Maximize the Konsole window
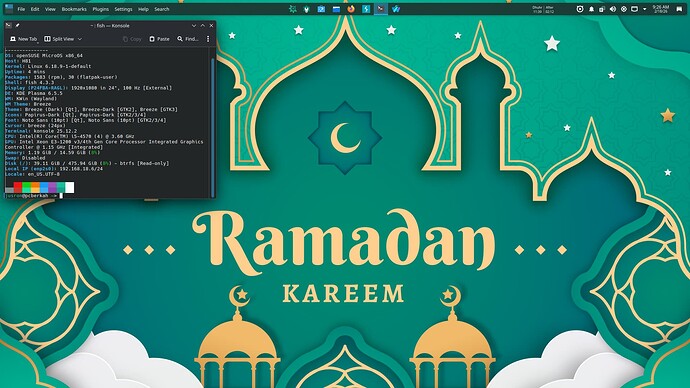The height and width of the screenshot is (388, 690). [202, 26]
